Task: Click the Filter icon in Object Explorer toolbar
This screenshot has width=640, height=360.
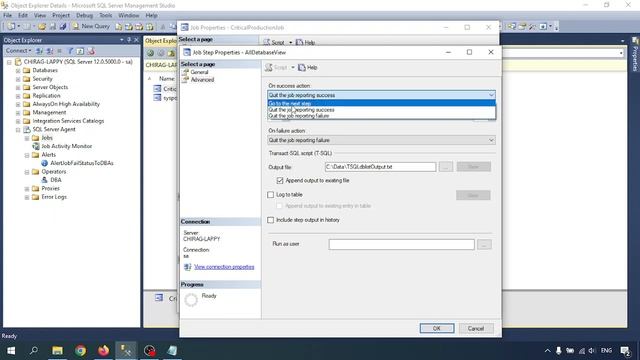Action: tap(70, 51)
